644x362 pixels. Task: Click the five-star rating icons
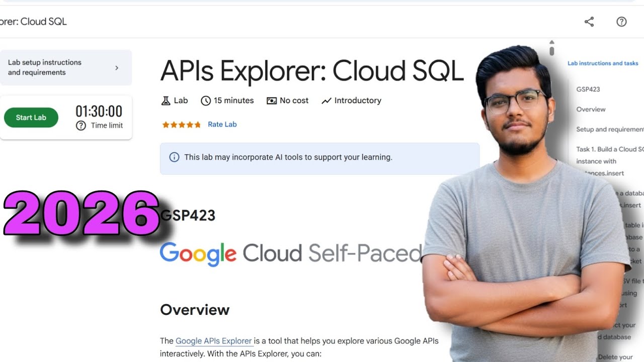181,125
